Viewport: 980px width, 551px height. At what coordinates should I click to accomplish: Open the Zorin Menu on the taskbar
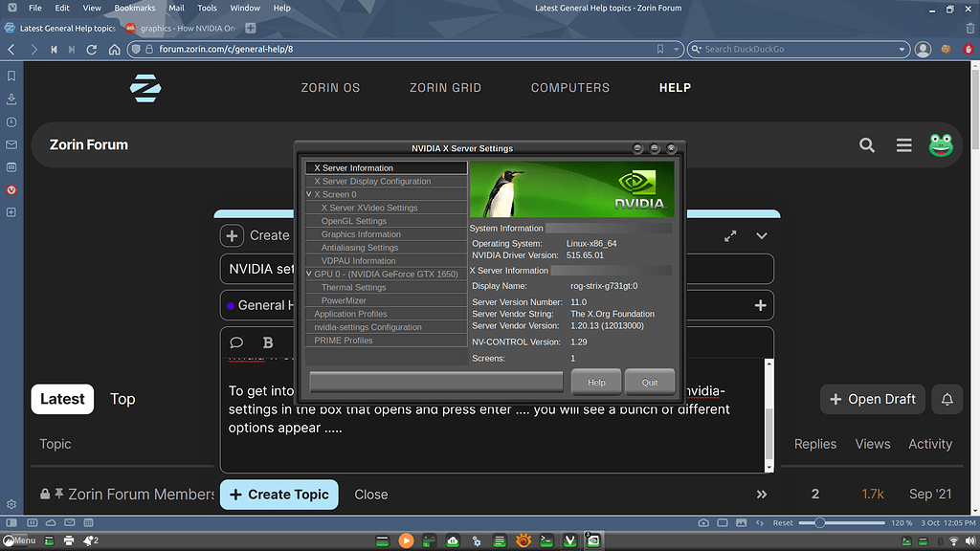(19, 540)
